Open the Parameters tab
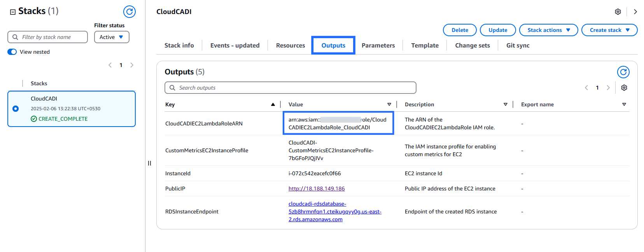The image size is (644, 252). [x=378, y=46]
